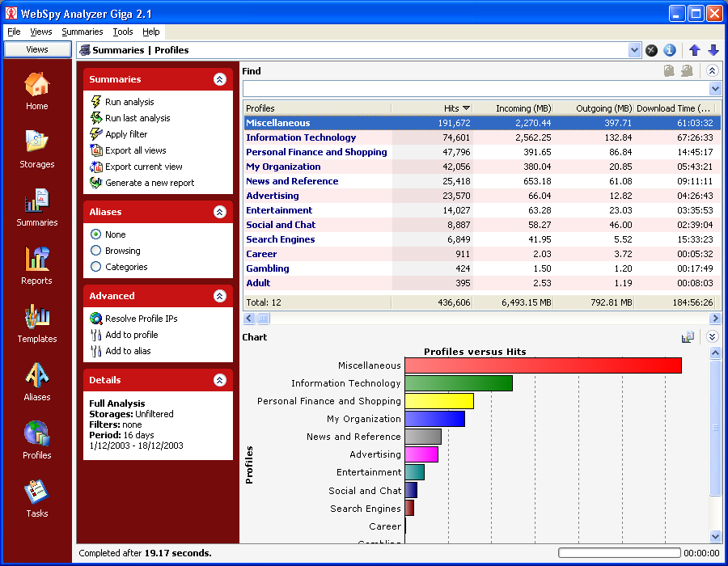Open the Tasks sidebar icon
The image size is (728, 566).
click(x=36, y=492)
